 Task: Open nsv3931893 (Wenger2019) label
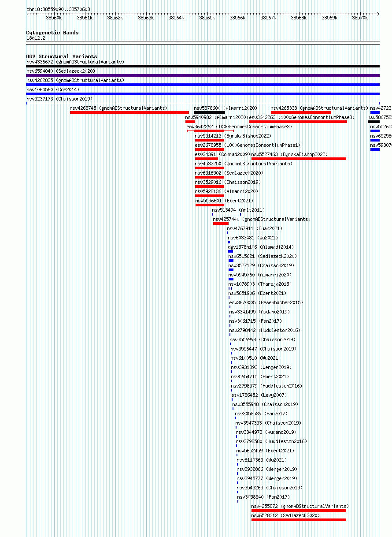pyautogui.click(x=261, y=367)
